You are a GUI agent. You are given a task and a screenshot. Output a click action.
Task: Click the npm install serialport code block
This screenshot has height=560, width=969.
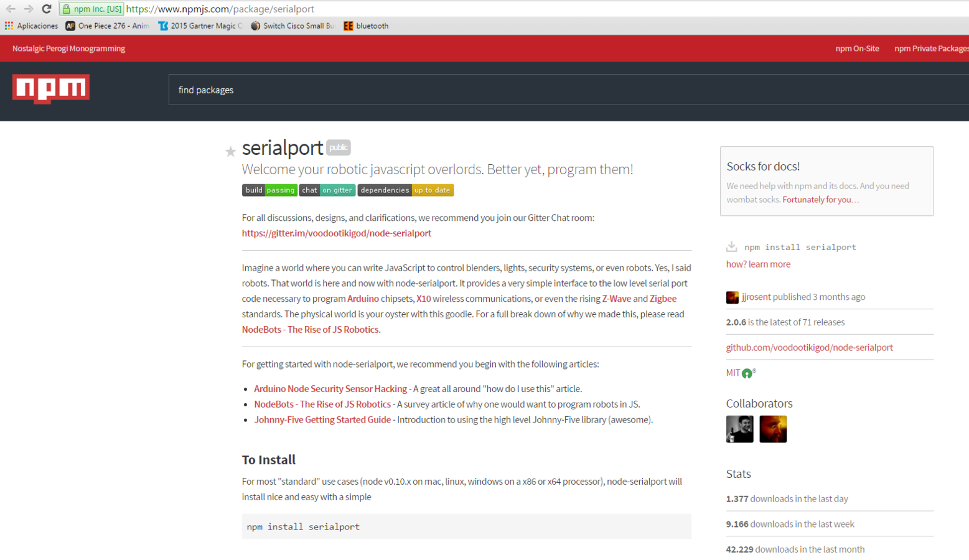[467, 526]
